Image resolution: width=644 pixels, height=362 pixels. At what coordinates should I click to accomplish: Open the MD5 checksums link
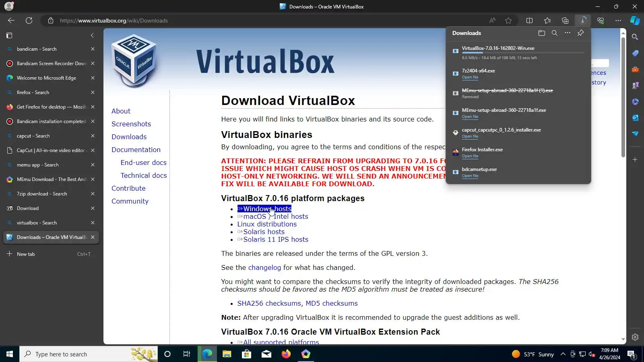coord(332,303)
